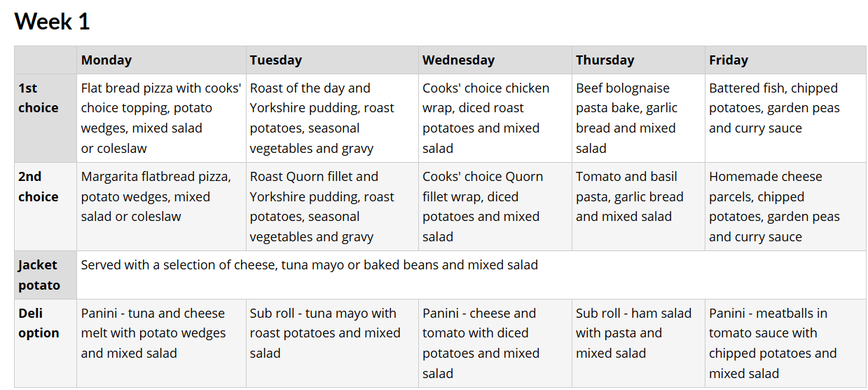868x390 pixels.
Task: Select the Monday column header
Action: [x=161, y=60]
